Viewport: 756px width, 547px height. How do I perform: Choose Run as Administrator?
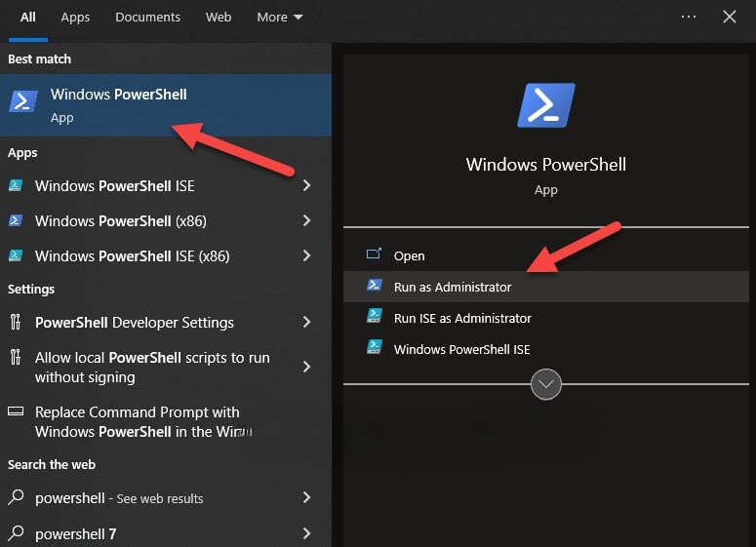(546, 287)
